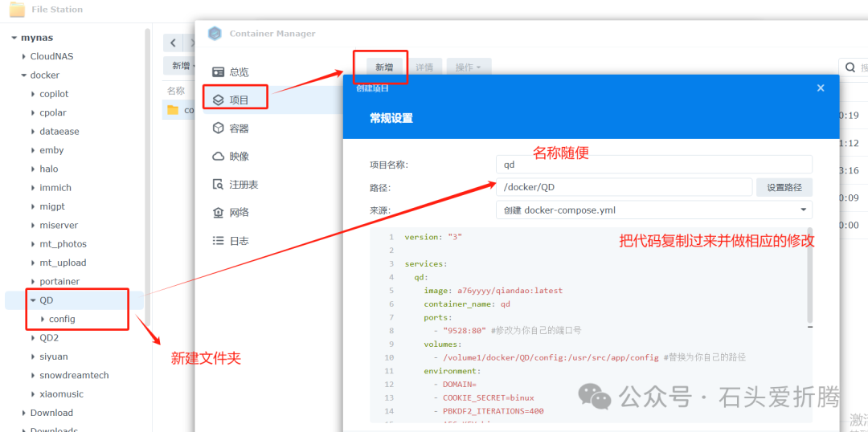Screen dimensions: 868x432
Task: Expand the config subfolder arrow
Action: tap(42, 319)
